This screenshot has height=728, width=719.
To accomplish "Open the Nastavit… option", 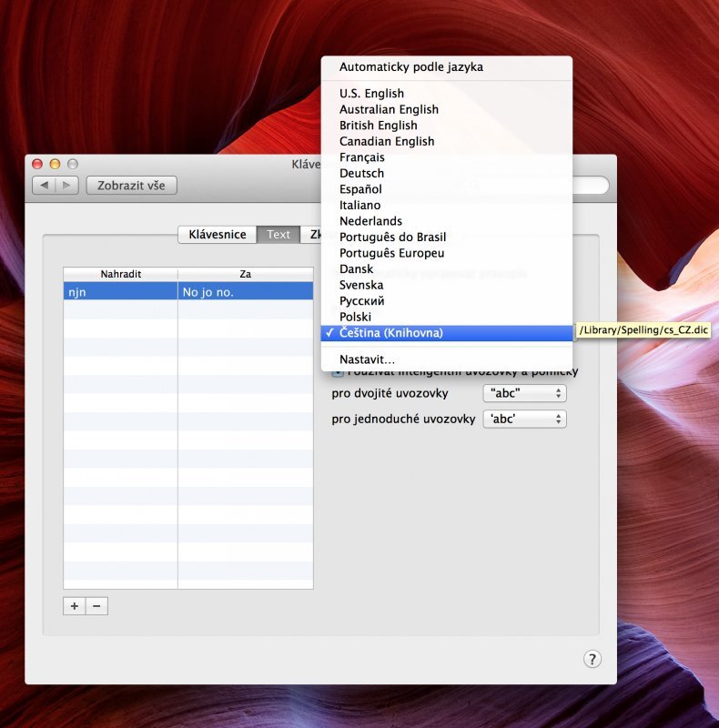I will coord(367,359).
